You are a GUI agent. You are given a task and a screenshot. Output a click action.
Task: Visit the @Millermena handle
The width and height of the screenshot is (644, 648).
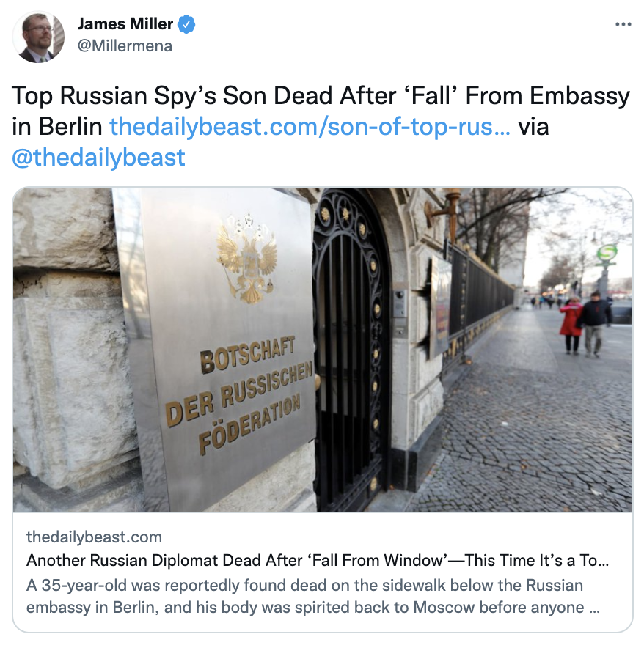(x=125, y=46)
